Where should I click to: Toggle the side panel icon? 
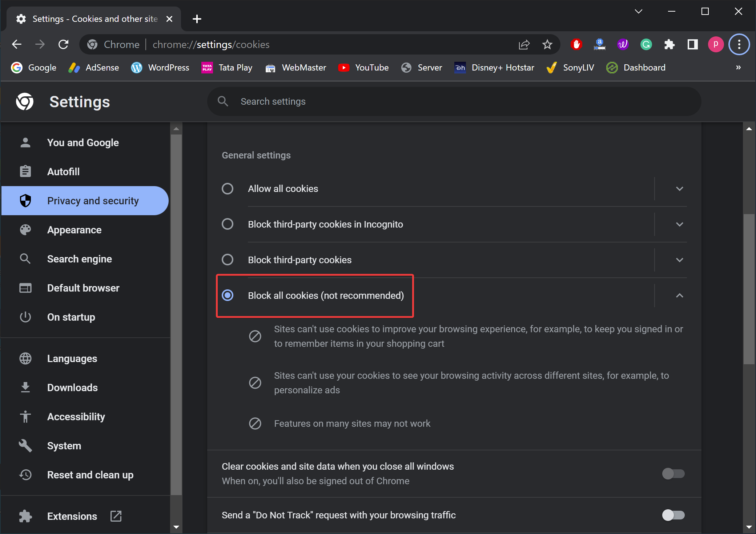pos(692,45)
